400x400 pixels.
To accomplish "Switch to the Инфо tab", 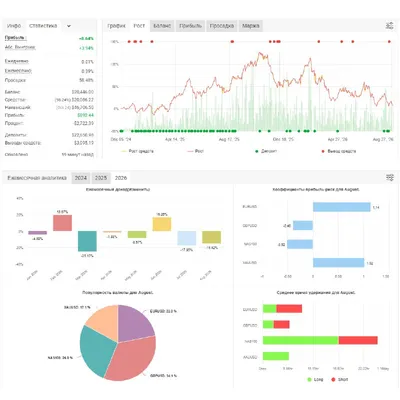I will (14, 26).
